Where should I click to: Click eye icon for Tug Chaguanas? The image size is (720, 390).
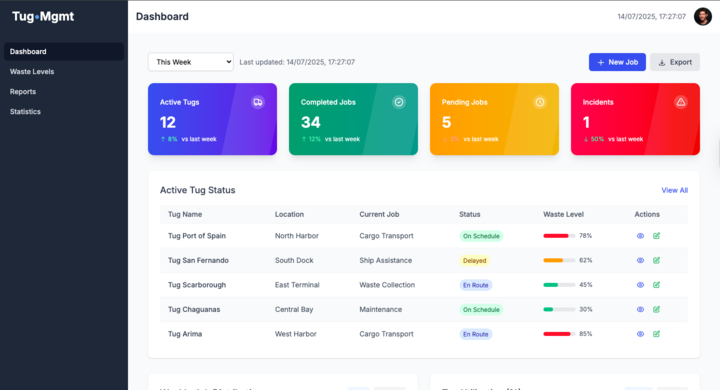coord(640,310)
